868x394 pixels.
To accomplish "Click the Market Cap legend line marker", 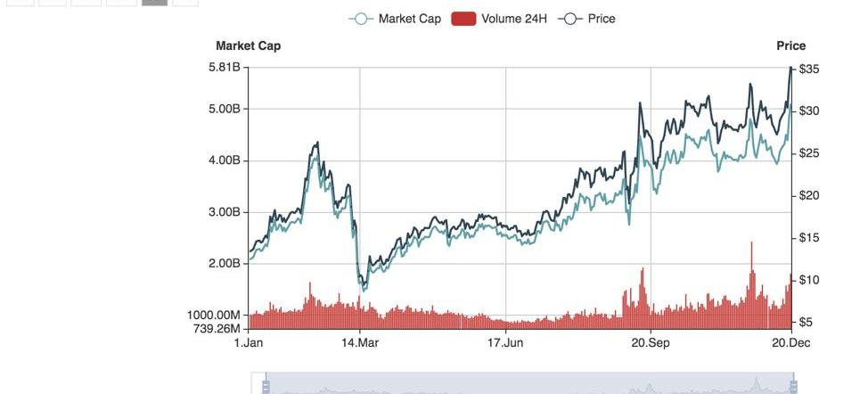I will tap(360, 19).
